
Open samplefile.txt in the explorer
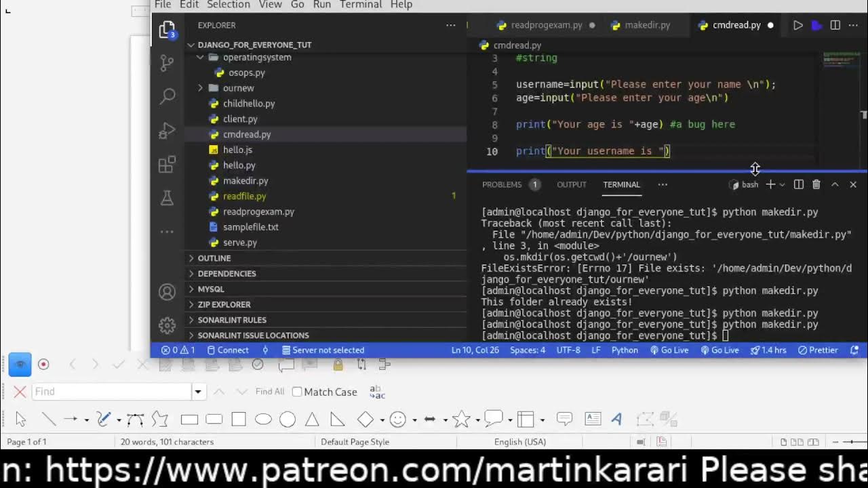point(251,227)
